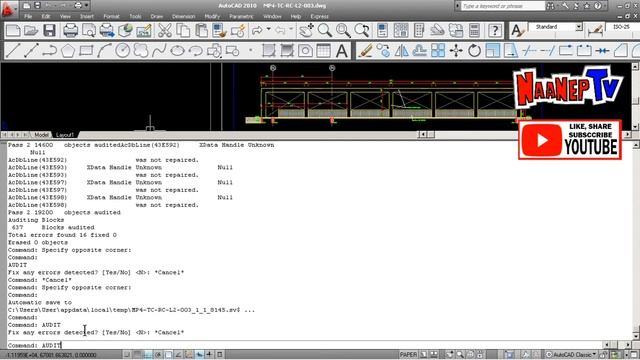Open the QuickCalc calculator icon
Screen dimensions: 640x360
pos(474,31)
